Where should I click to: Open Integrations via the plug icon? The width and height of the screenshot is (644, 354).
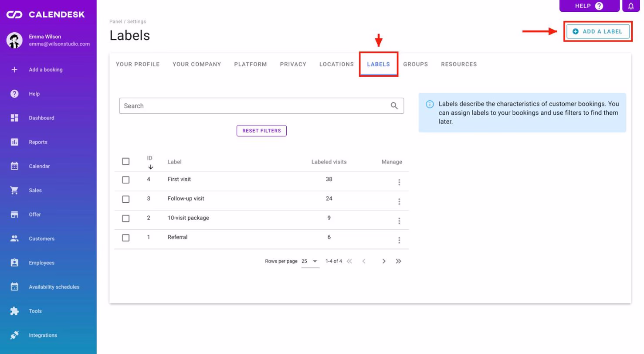click(x=14, y=335)
